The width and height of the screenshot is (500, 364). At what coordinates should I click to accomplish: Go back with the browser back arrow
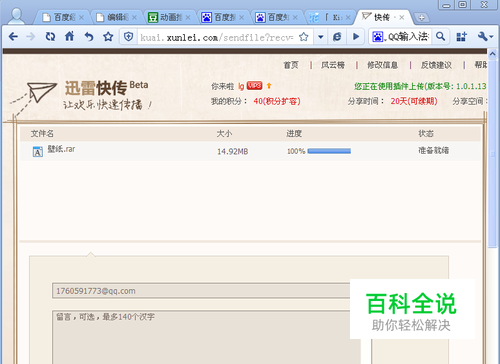(13, 36)
